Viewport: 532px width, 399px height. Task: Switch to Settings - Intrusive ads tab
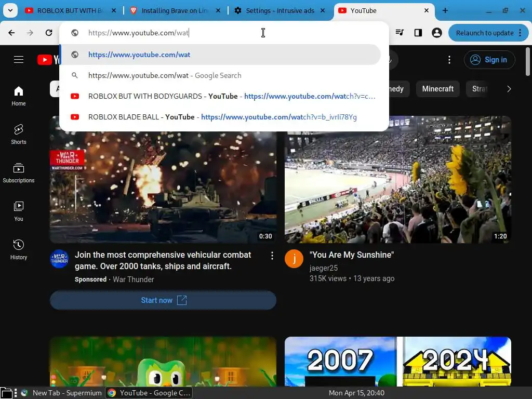click(x=280, y=10)
